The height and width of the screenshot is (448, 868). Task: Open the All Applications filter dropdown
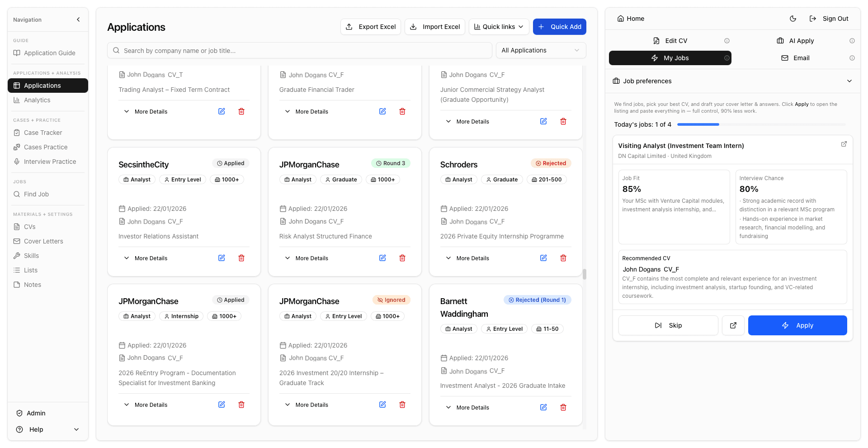pyautogui.click(x=541, y=50)
